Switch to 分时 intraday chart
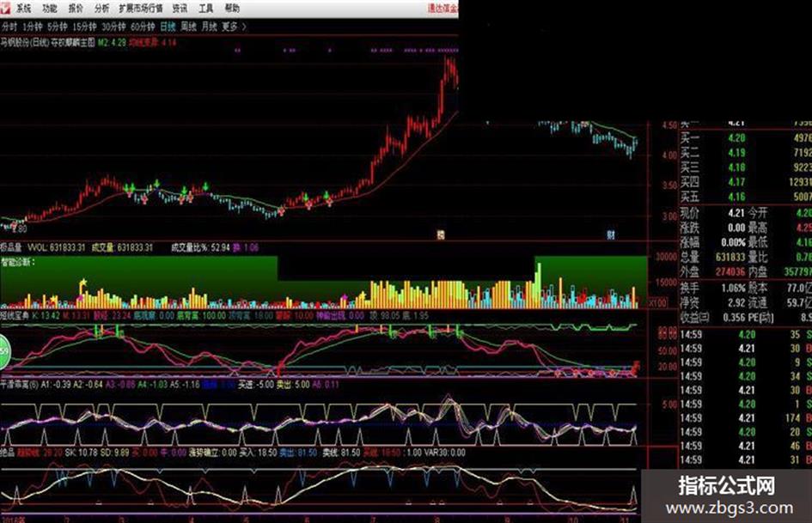Image resolution: width=812 pixels, height=523 pixels. (9, 27)
